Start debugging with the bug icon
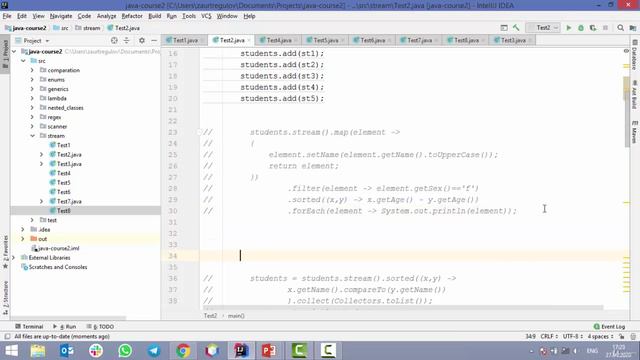640x360 pixels. click(x=581, y=28)
